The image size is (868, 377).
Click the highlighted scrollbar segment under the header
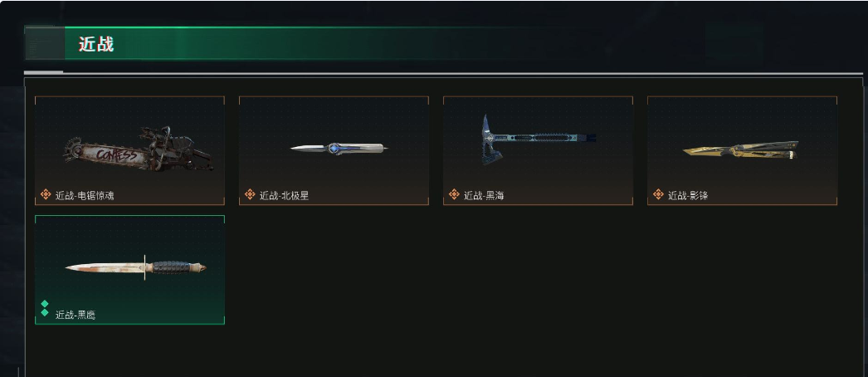coord(43,72)
